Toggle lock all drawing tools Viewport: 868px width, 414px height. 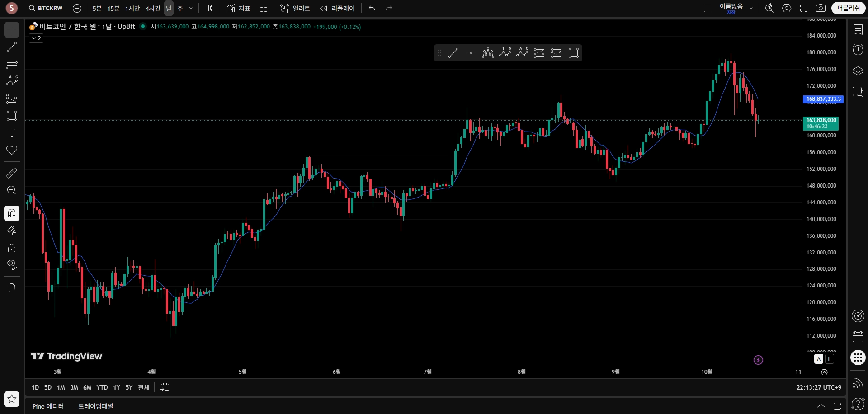click(x=12, y=248)
